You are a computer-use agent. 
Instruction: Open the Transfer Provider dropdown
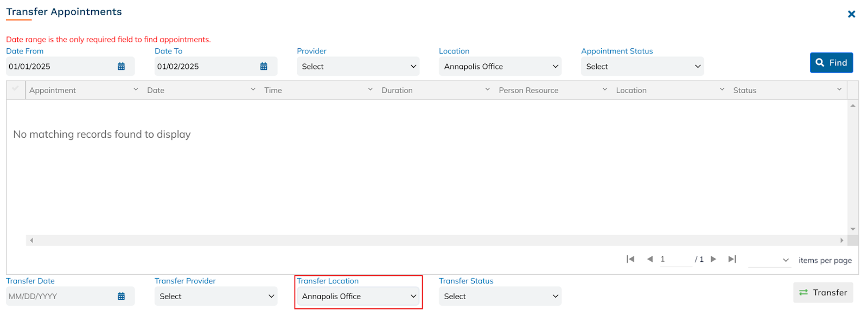coord(216,296)
